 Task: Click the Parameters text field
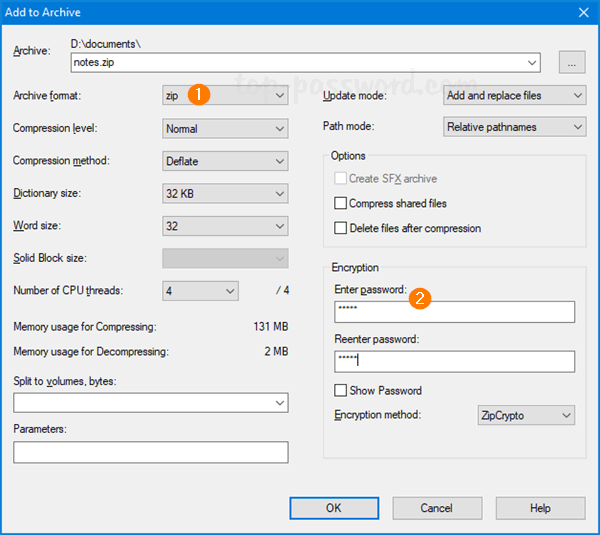[x=150, y=452]
